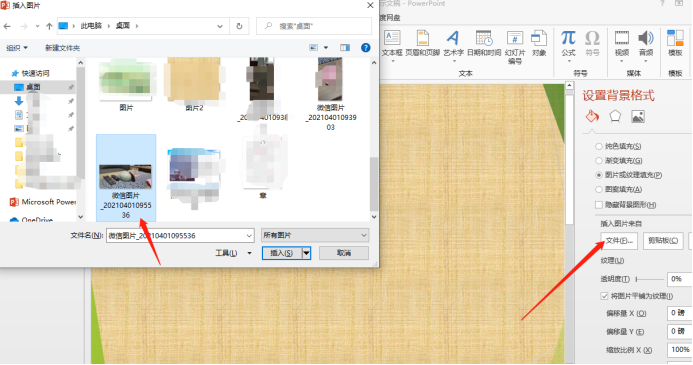
Task: Insert an object (对象)
Action: click(x=539, y=44)
